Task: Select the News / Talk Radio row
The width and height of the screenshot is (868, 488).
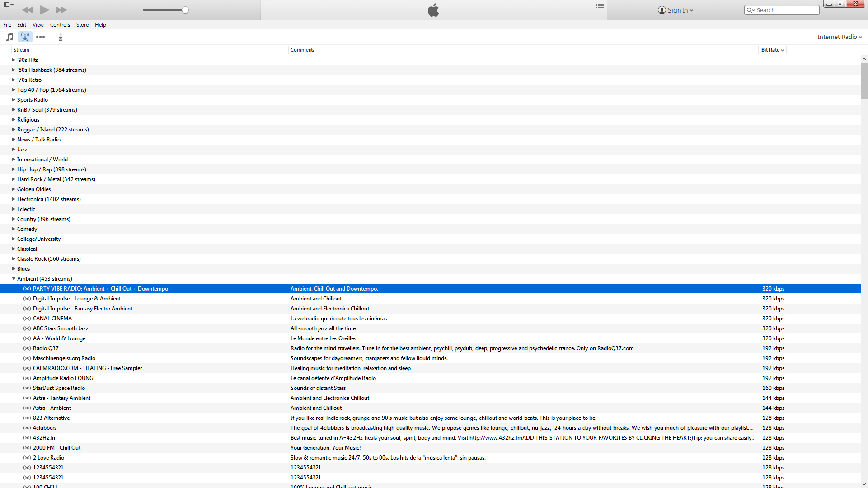Action: coord(430,140)
